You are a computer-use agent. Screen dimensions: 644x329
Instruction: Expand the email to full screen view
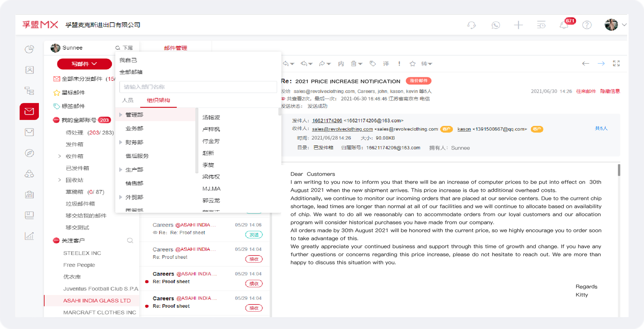tap(616, 63)
